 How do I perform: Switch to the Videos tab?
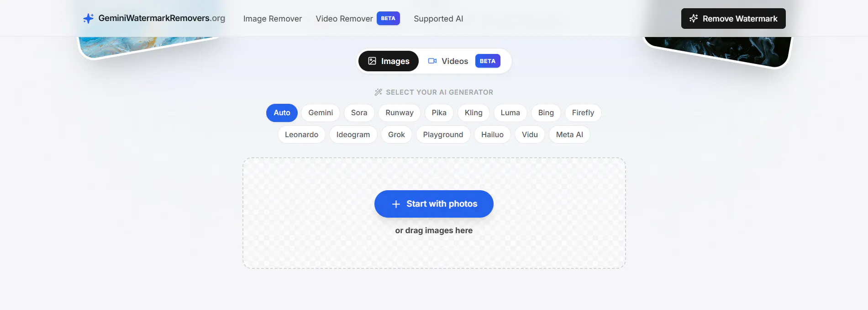(x=464, y=61)
